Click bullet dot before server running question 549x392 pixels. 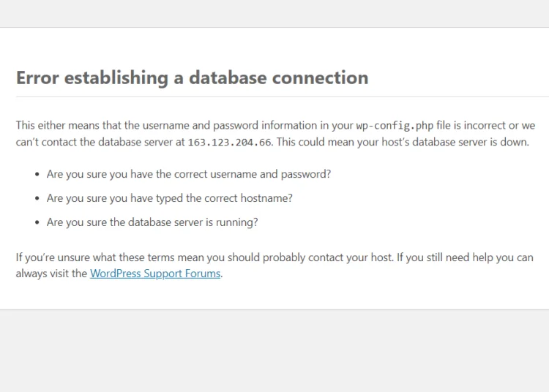37,223
